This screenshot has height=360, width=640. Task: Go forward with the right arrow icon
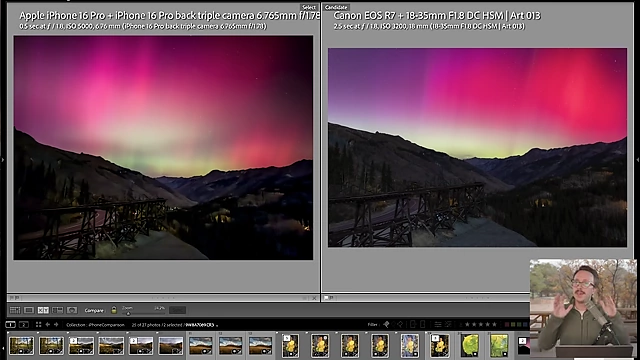click(56, 324)
